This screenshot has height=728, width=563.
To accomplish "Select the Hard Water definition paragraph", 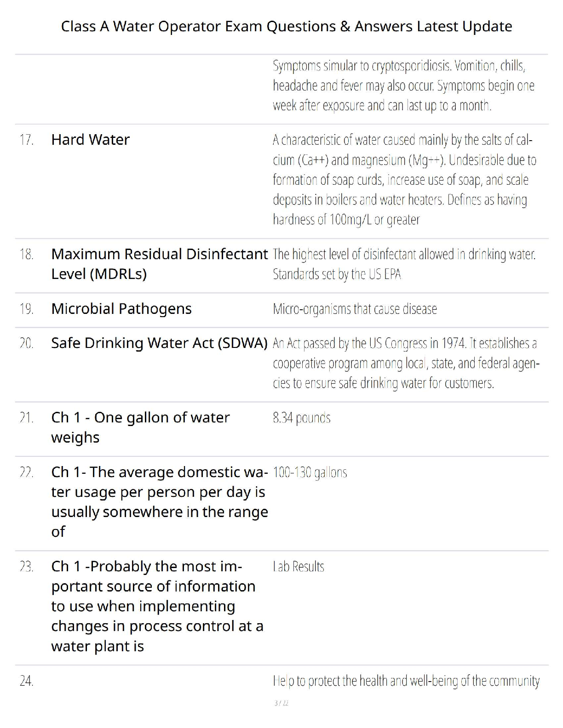I will pyautogui.click(x=404, y=180).
